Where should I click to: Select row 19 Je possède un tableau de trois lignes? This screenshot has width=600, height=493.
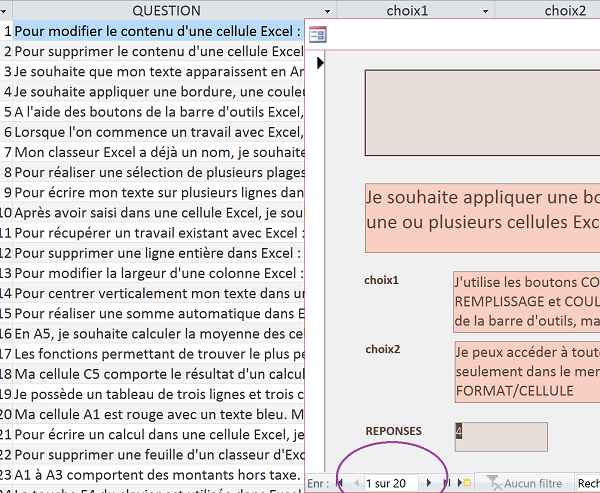click(x=158, y=394)
